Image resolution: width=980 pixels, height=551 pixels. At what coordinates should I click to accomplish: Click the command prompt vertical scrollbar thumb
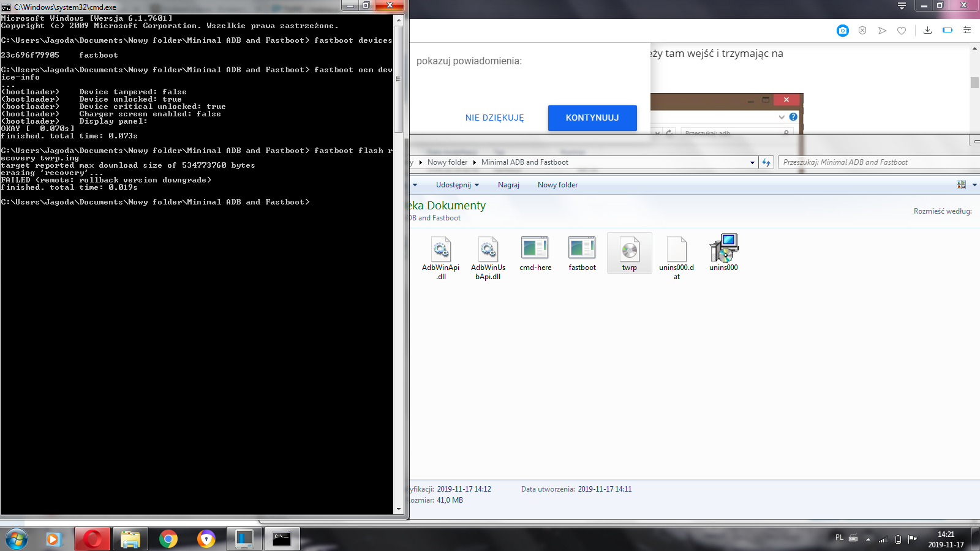pyautogui.click(x=398, y=78)
